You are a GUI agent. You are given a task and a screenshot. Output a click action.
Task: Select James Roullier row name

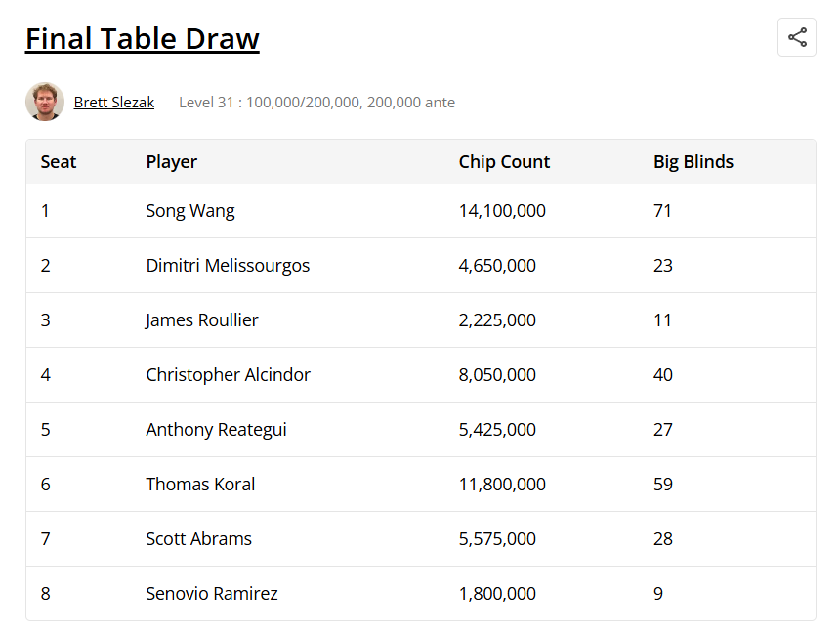202,319
